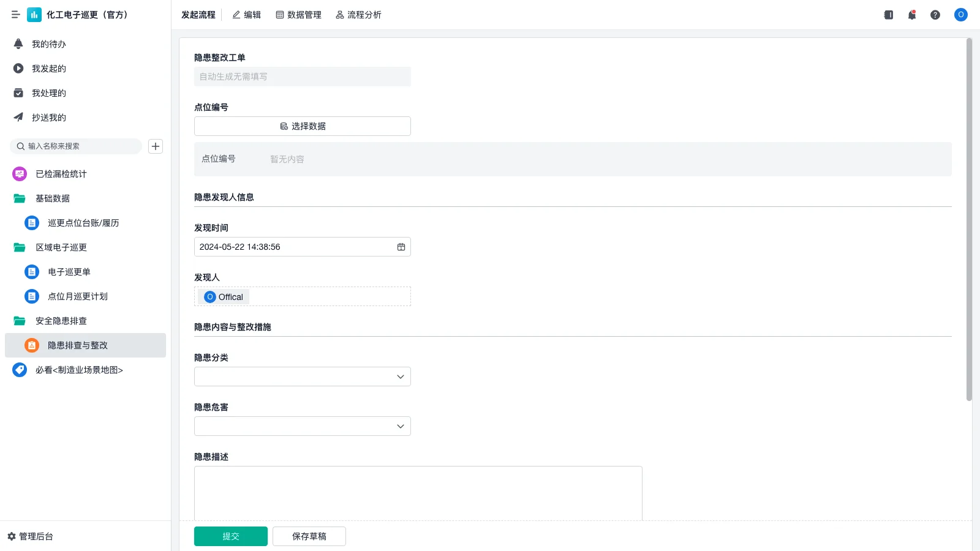Open the 隐患危害 dropdown
This screenshot has height=551, width=980.
coord(302,425)
